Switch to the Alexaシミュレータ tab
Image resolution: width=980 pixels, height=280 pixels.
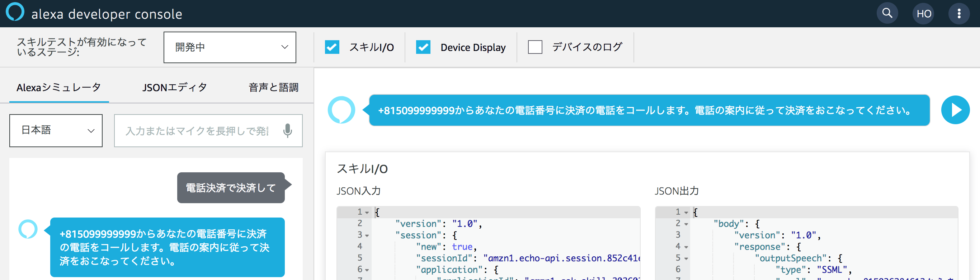coord(59,88)
